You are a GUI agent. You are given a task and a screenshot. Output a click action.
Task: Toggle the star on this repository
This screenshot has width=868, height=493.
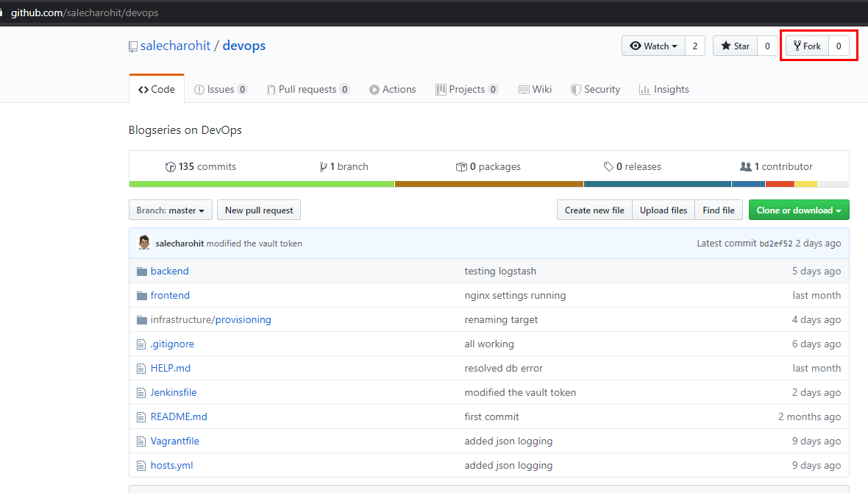coord(736,45)
